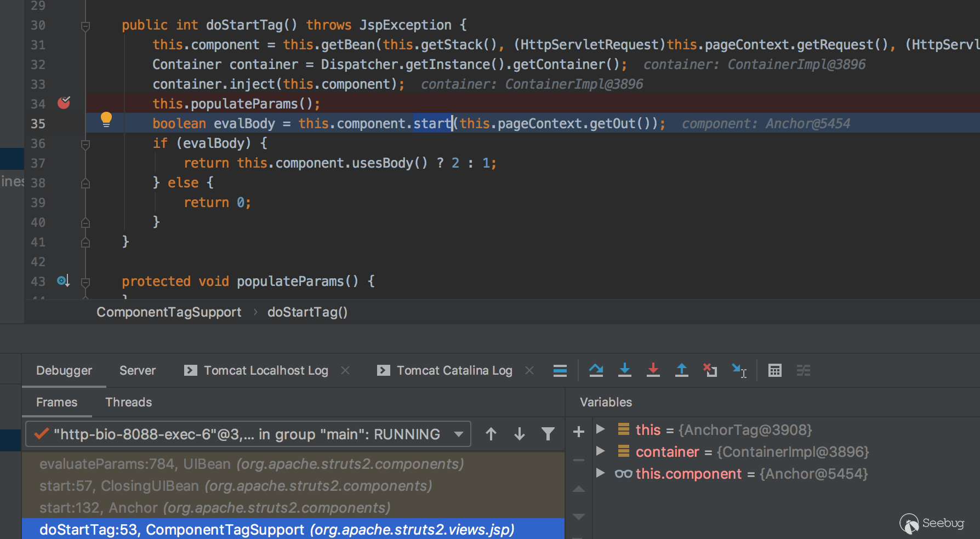Click Step Out upward arrow icon
This screenshot has height=539, width=980.
[x=681, y=371]
